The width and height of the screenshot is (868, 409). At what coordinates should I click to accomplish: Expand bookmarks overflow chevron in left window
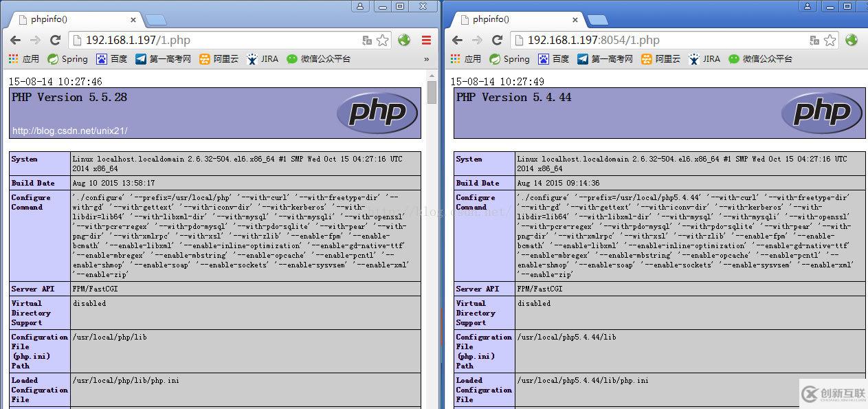426,59
